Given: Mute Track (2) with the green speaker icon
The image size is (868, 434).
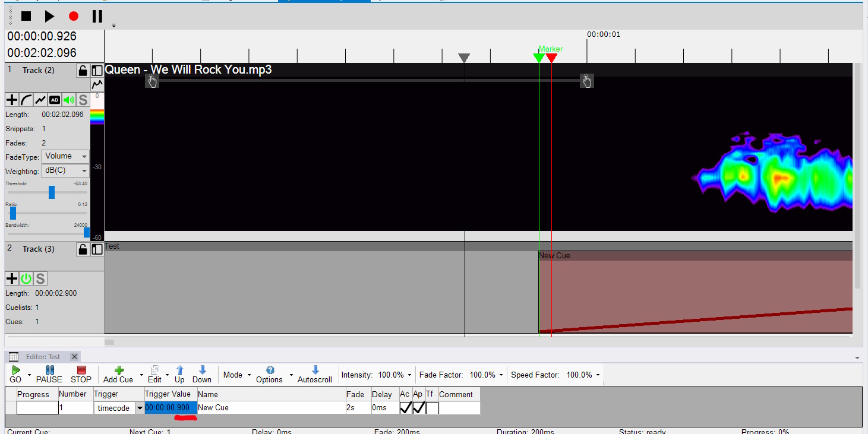Looking at the screenshot, I should pyautogui.click(x=69, y=100).
